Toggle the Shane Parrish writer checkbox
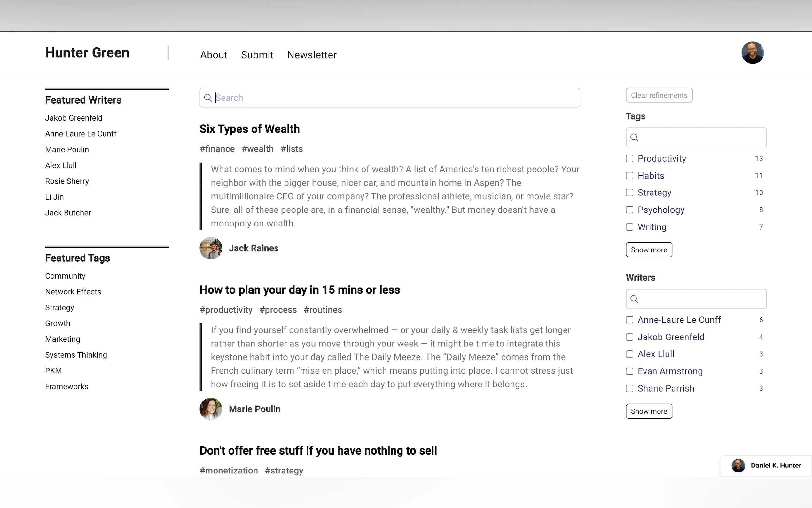 [629, 388]
